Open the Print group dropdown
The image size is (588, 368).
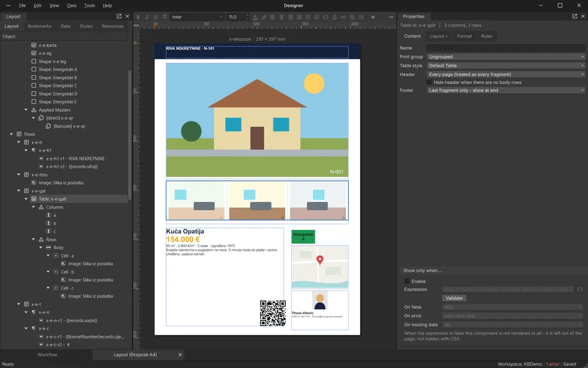coord(506,57)
